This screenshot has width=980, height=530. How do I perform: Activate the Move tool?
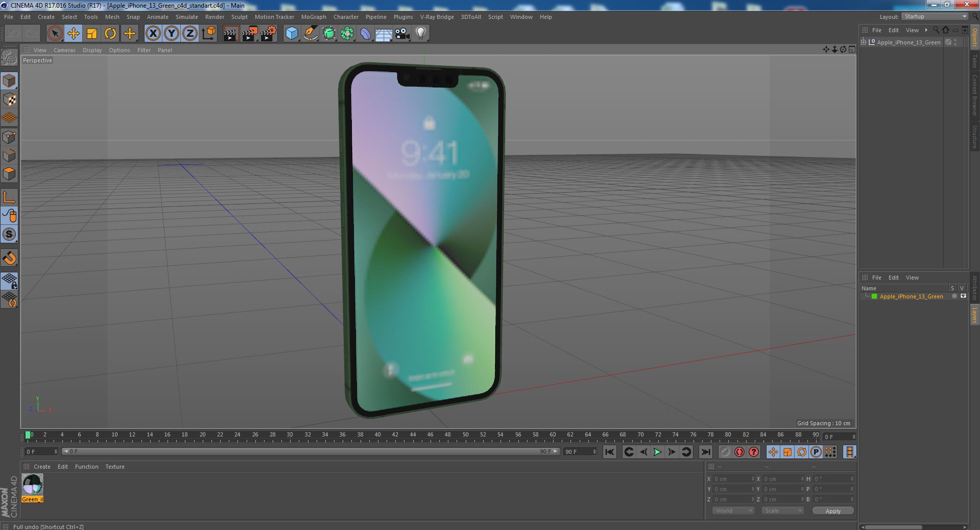[73, 34]
